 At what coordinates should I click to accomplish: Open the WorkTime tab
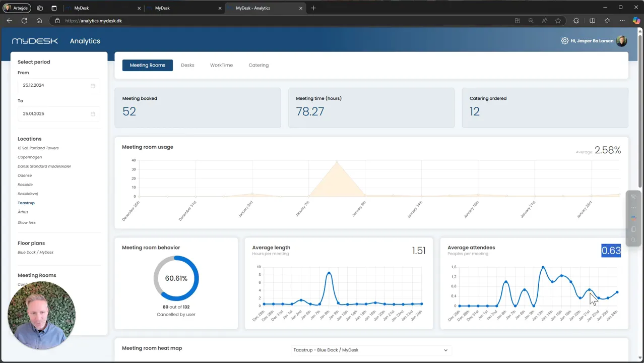[x=221, y=65]
